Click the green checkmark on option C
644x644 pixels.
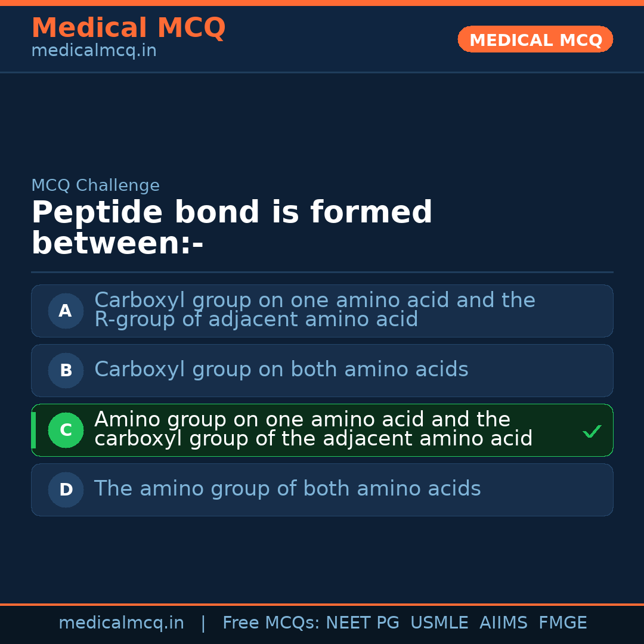pos(592,431)
